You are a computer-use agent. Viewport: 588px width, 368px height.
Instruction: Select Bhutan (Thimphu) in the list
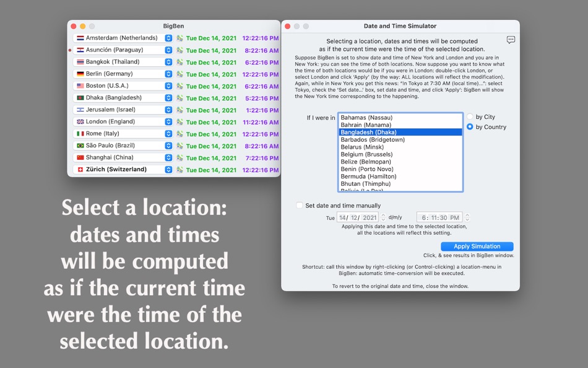pyautogui.click(x=400, y=183)
